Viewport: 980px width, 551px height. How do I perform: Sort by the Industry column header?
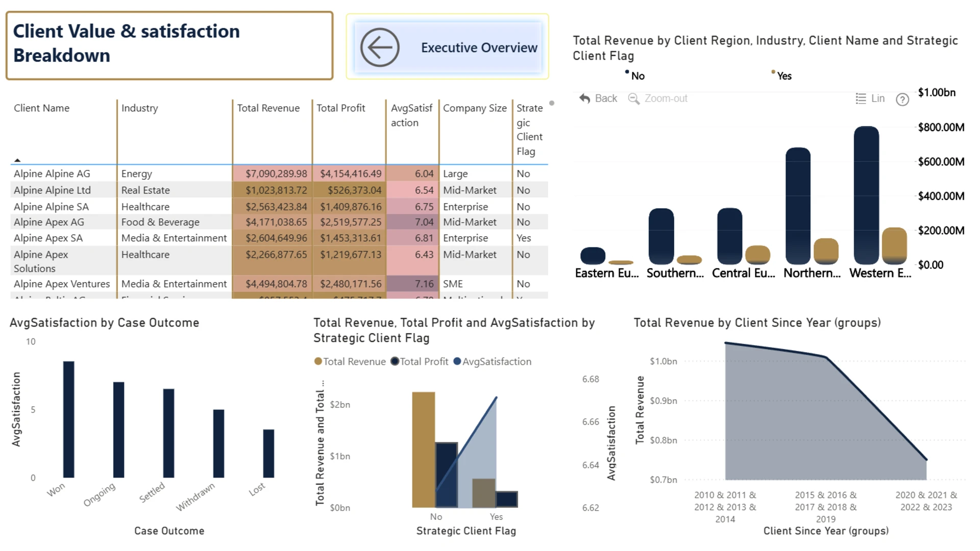pos(140,108)
